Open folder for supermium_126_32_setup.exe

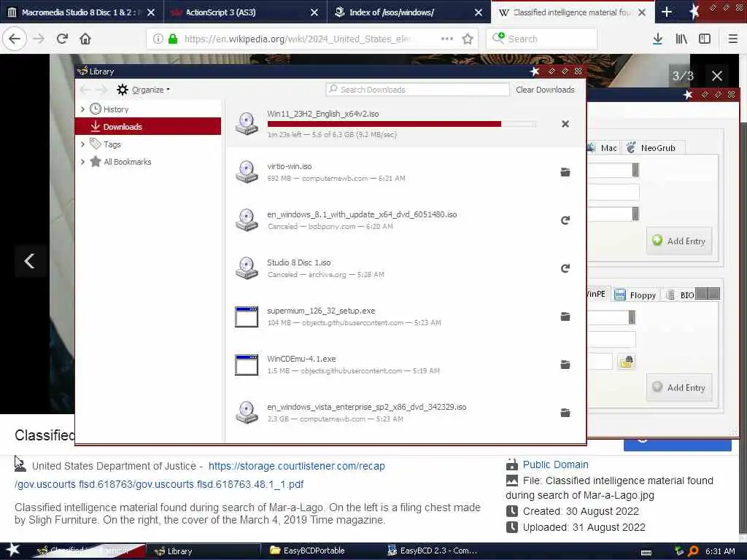tap(565, 316)
